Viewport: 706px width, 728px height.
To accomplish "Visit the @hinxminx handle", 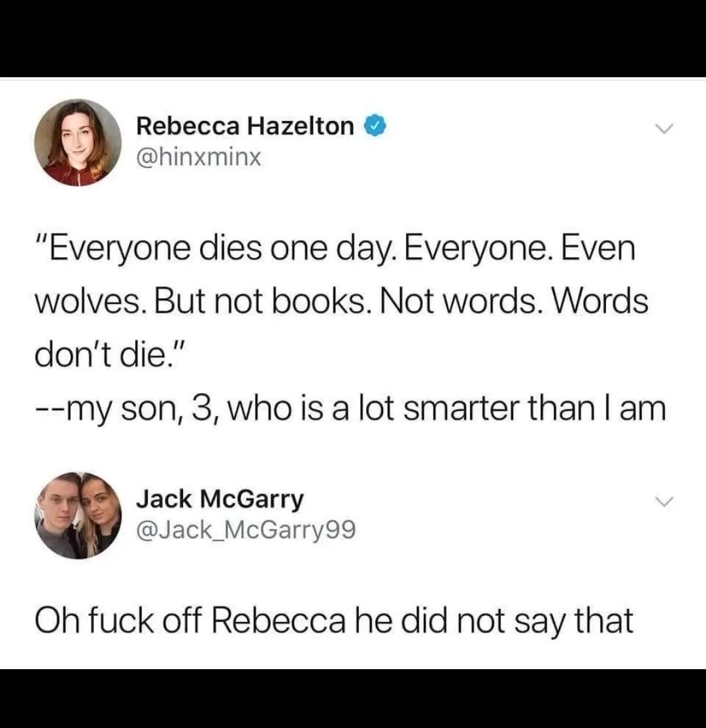I will (199, 157).
